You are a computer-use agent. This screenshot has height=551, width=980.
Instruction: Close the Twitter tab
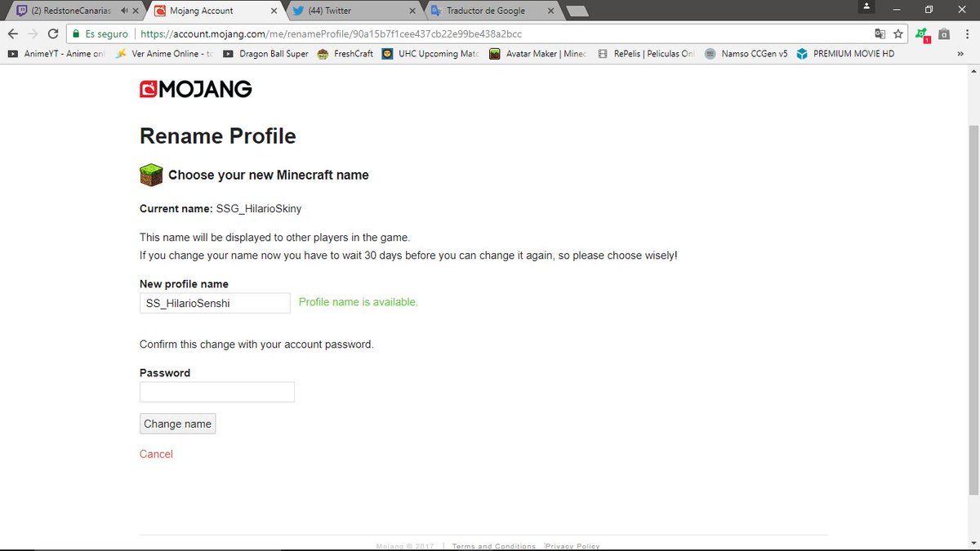point(413,11)
